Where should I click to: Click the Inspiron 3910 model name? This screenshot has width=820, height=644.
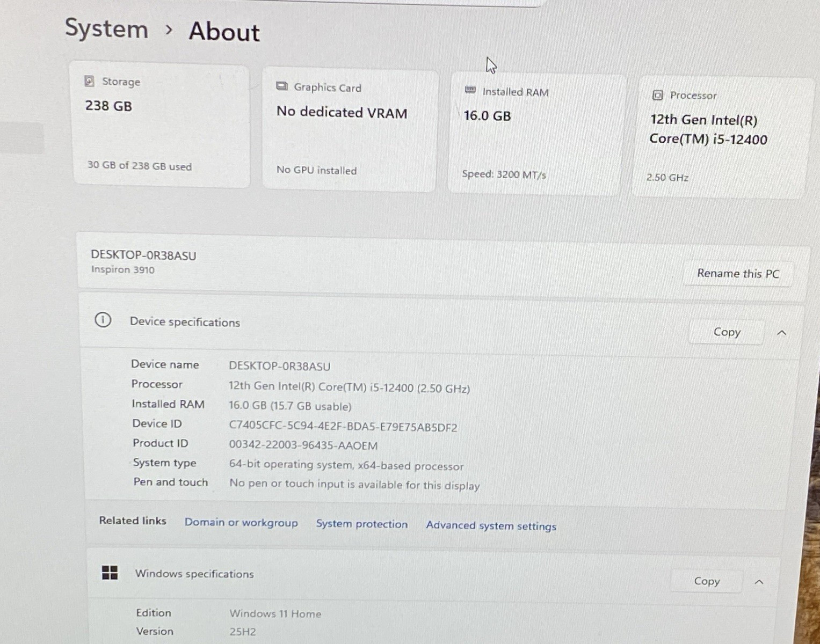pos(123,269)
